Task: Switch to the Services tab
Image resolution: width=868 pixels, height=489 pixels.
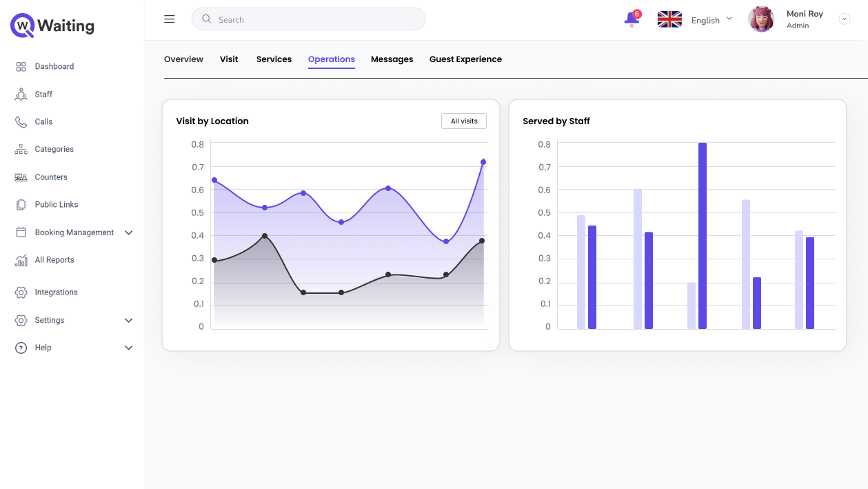Action: coord(274,59)
